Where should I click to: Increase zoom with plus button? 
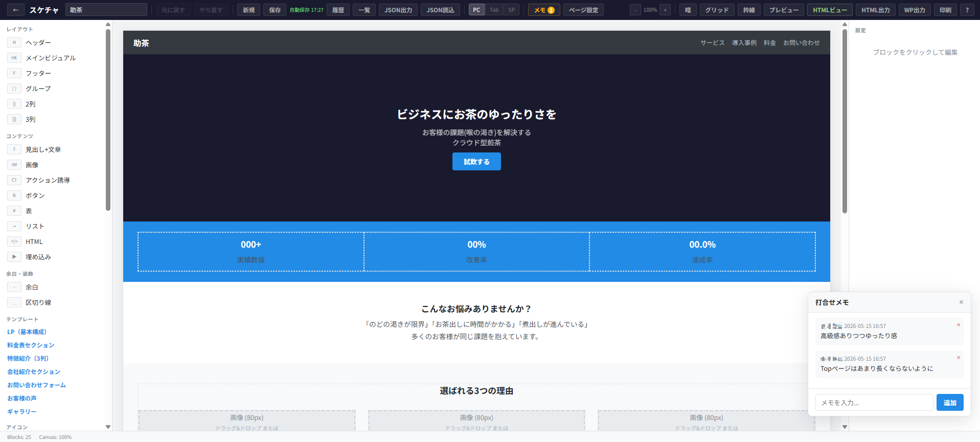pos(665,10)
